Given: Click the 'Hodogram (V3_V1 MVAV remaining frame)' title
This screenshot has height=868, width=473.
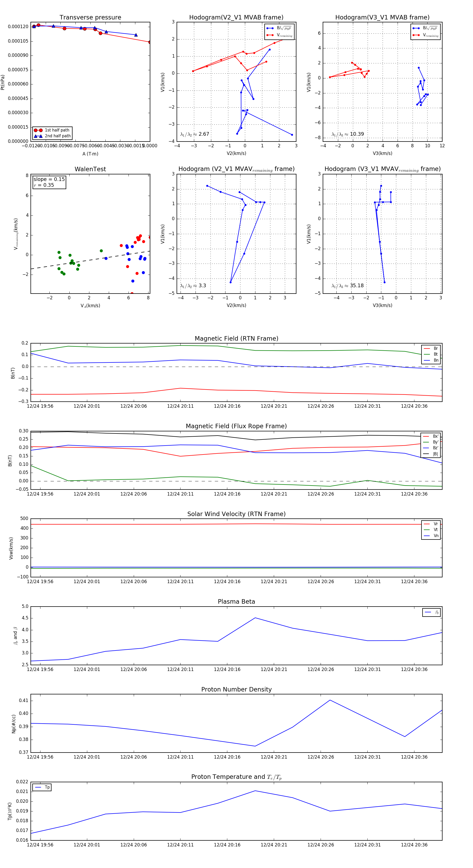Looking at the screenshot, I should [x=382, y=169].
